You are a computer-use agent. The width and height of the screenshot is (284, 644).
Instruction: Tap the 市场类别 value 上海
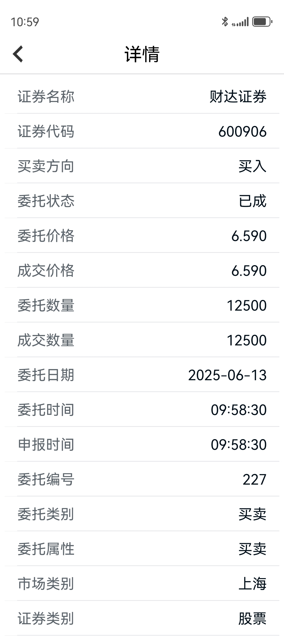click(x=252, y=583)
